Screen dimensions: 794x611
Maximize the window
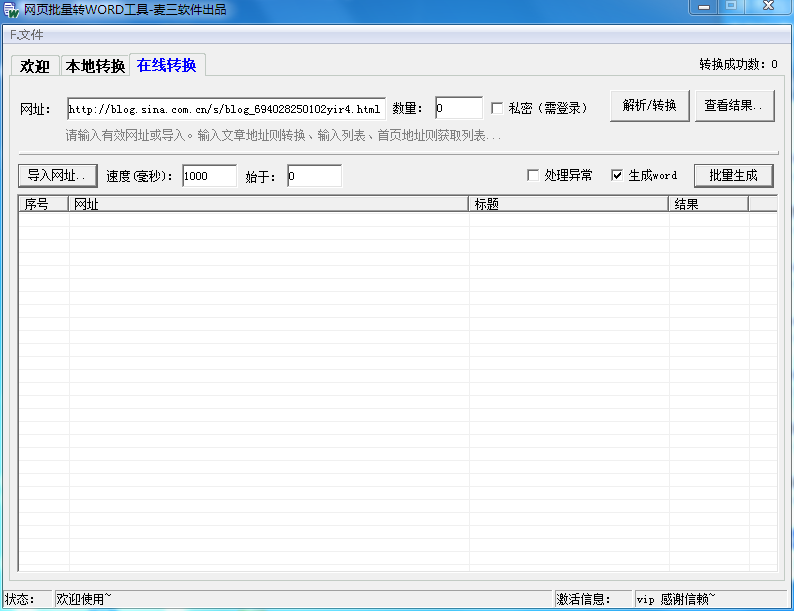(x=731, y=6)
